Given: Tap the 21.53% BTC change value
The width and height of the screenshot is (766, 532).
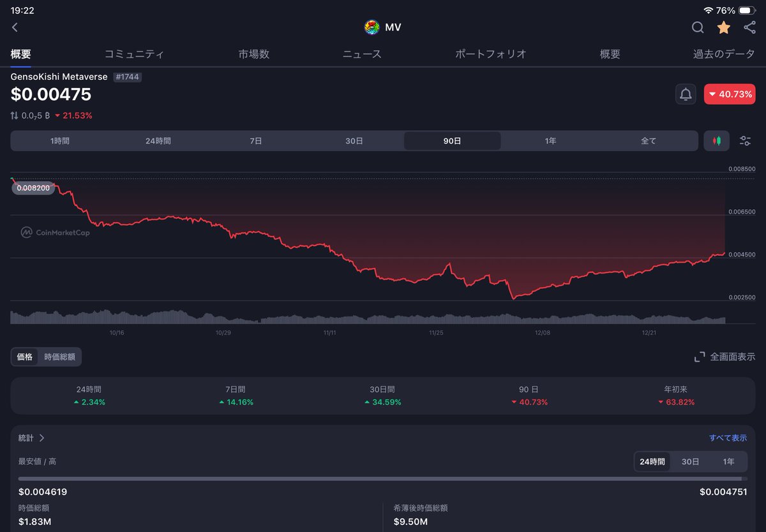Looking at the screenshot, I should [x=73, y=115].
